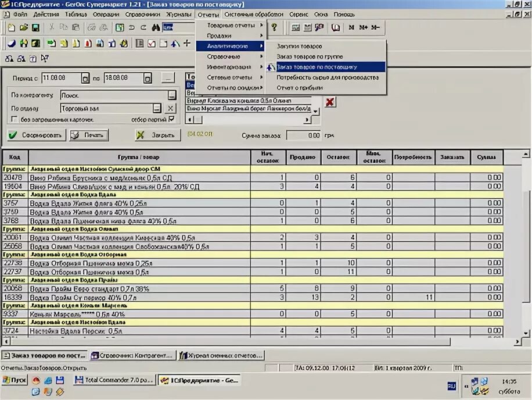Switch to Total Commander taskbar button
The width and height of the screenshot is (532, 400).
[x=114, y=380]
